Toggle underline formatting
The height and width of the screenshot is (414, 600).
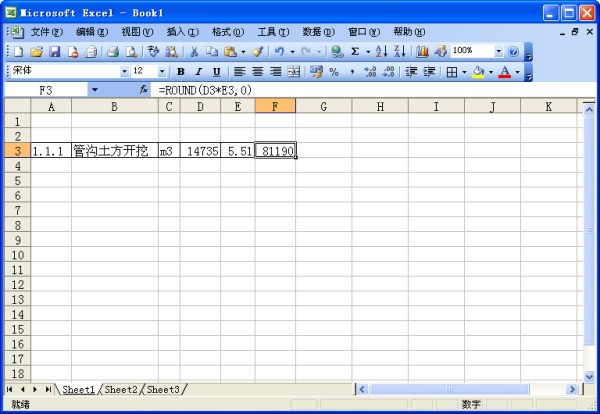pyautogui.click(x=217, y=72)
